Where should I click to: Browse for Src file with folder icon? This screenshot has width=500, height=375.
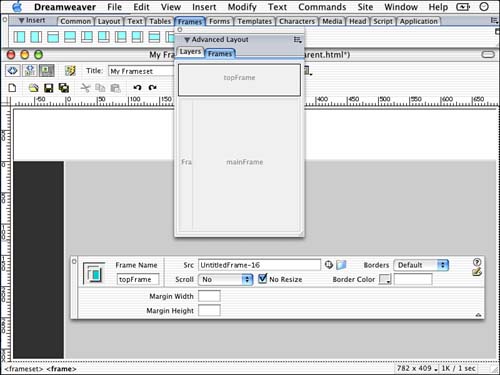(341, 265)
